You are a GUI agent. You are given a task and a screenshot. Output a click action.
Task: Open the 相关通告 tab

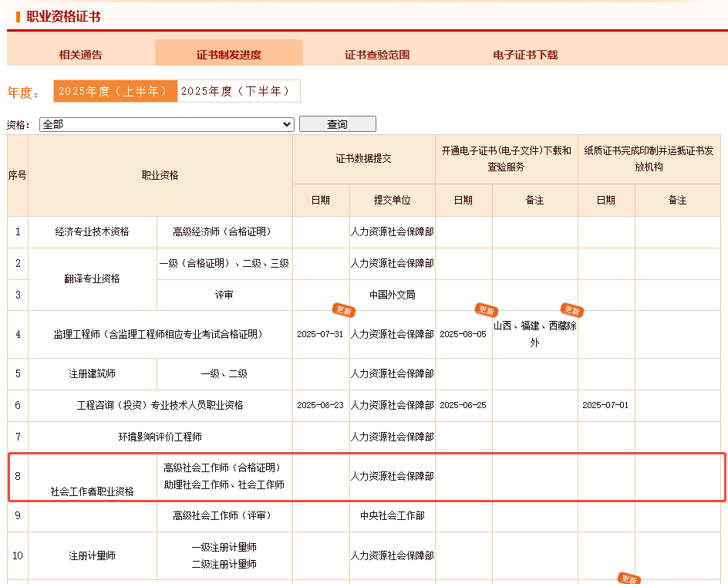(80, 55)
